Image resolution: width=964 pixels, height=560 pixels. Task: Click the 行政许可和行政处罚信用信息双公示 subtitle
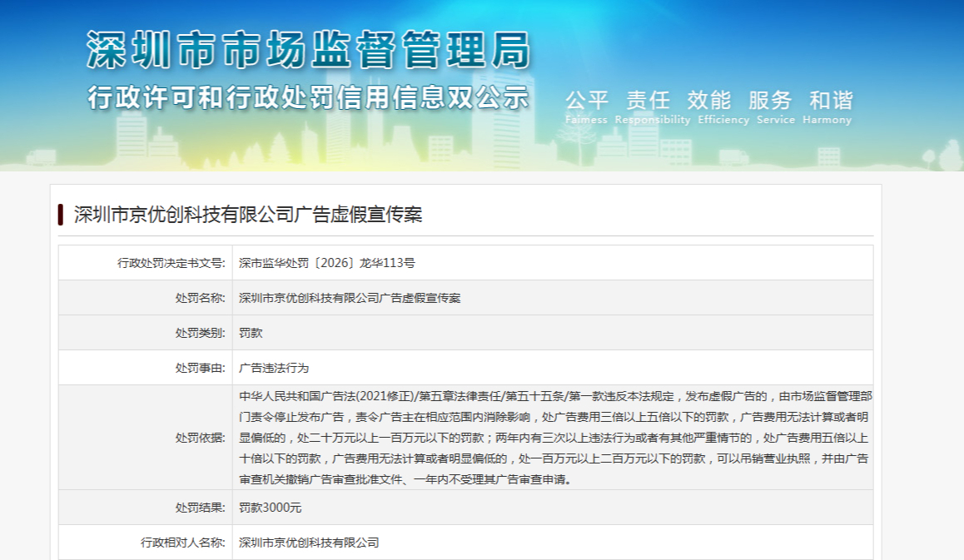[309, 97]
